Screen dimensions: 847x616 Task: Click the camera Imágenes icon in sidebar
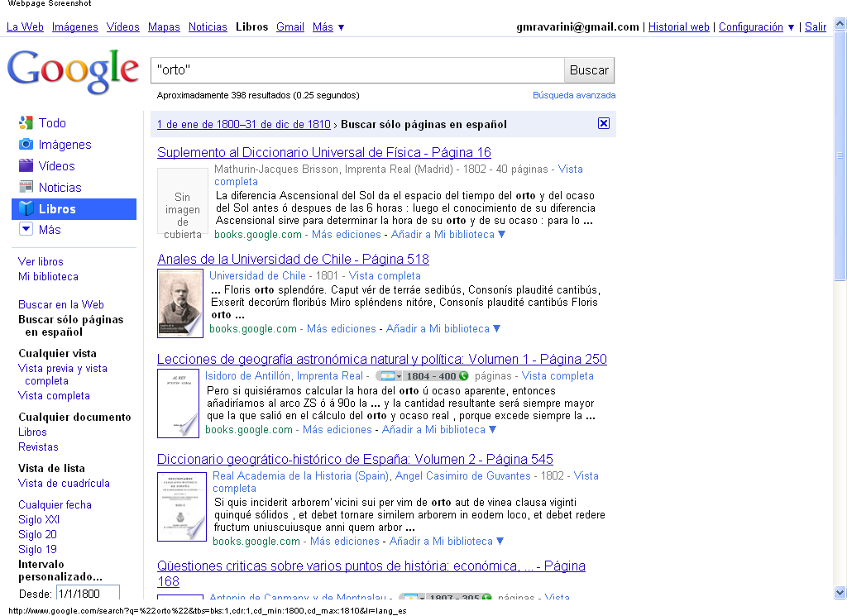tap(26, 144)
